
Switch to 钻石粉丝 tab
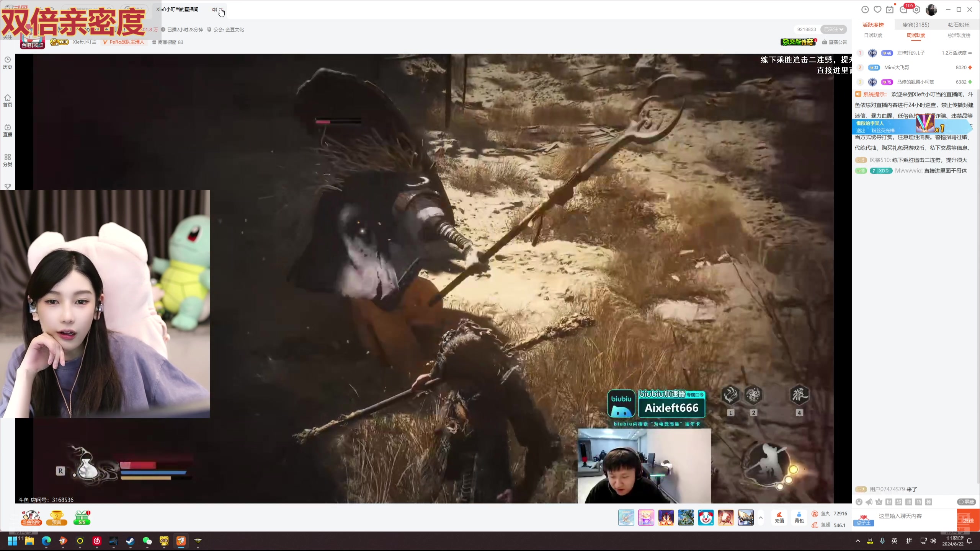click(959, 25)
